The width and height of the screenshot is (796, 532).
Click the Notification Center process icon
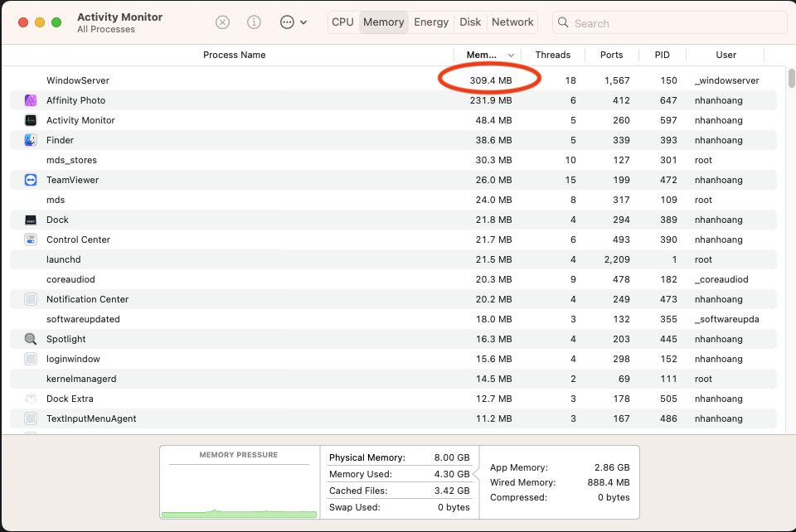click(31, 299)
